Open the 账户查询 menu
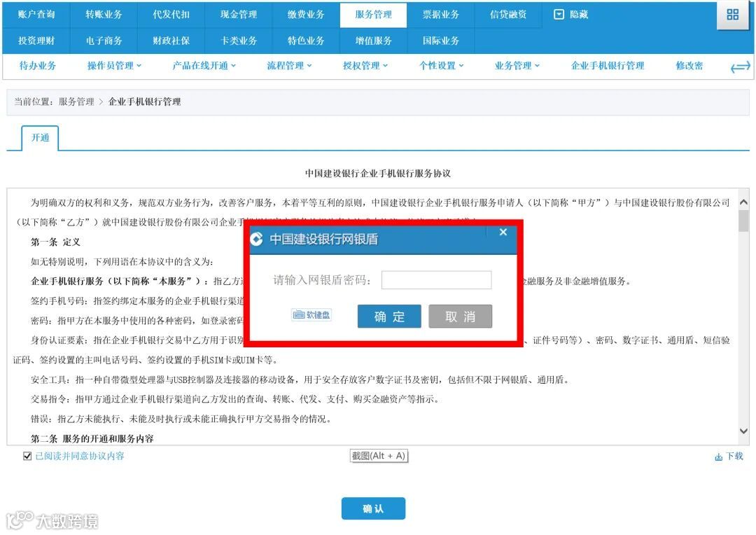 click(36, 15)
